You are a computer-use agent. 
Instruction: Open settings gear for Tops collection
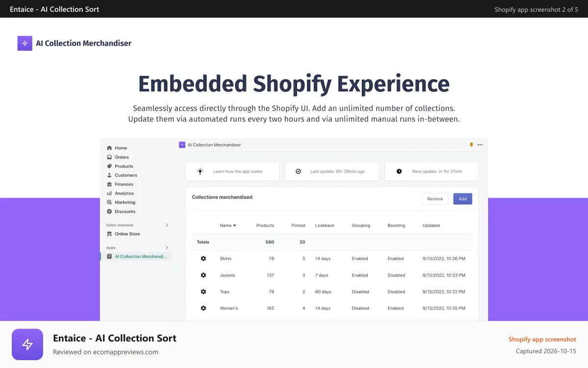click(203, 291)
